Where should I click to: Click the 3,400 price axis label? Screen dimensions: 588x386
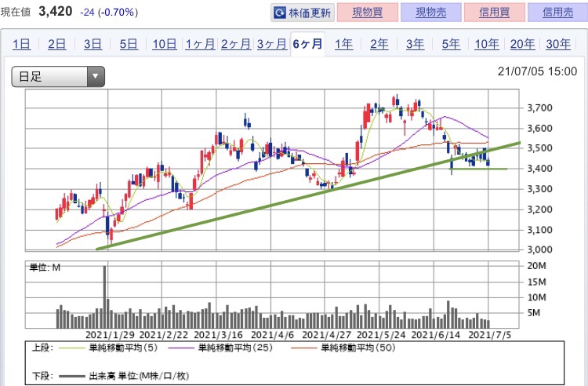tap(539, 169)
